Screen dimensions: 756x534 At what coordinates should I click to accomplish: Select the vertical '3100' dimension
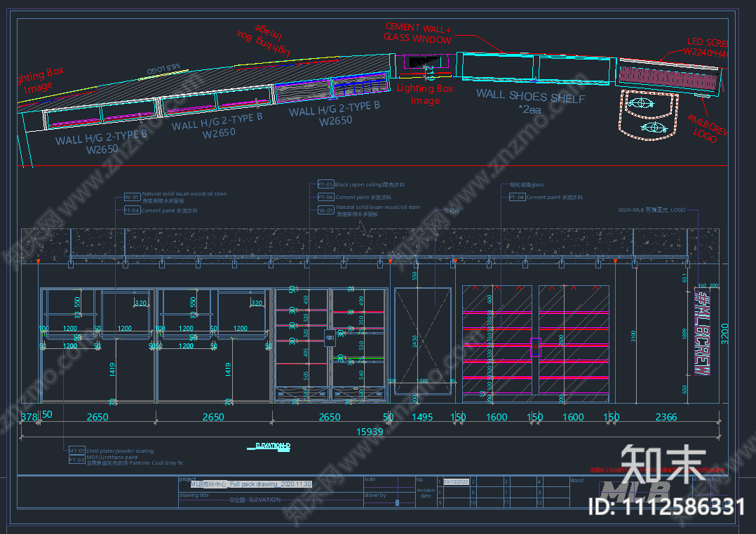point(633,336)
